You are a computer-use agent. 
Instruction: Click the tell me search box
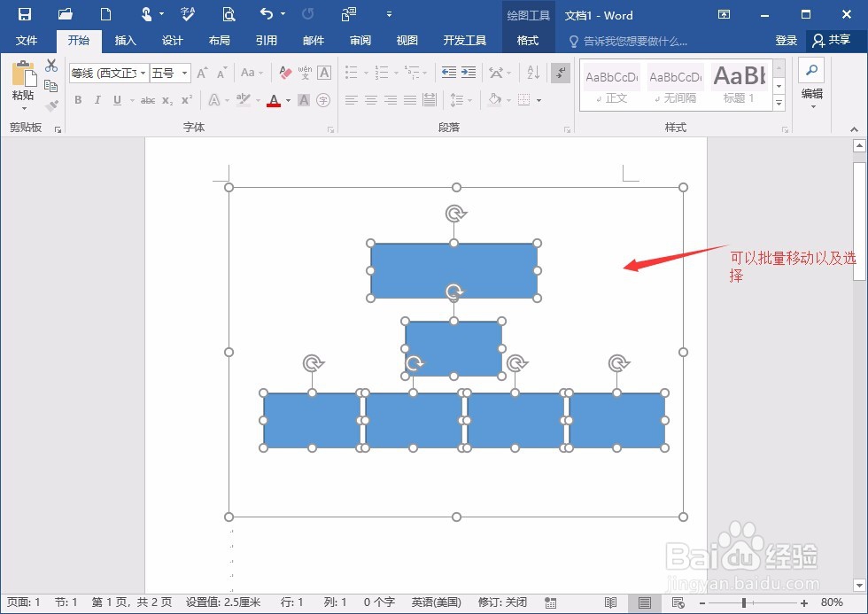point(629,41)
